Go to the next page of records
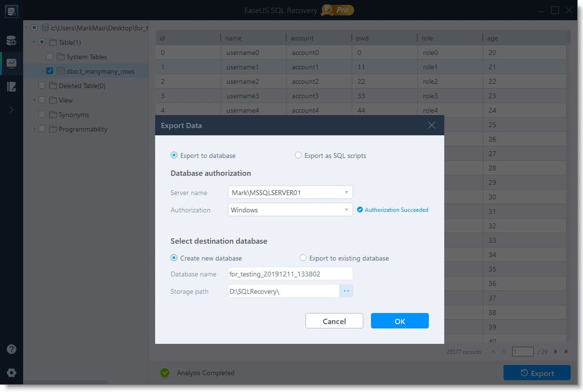 tap(556, 352)
